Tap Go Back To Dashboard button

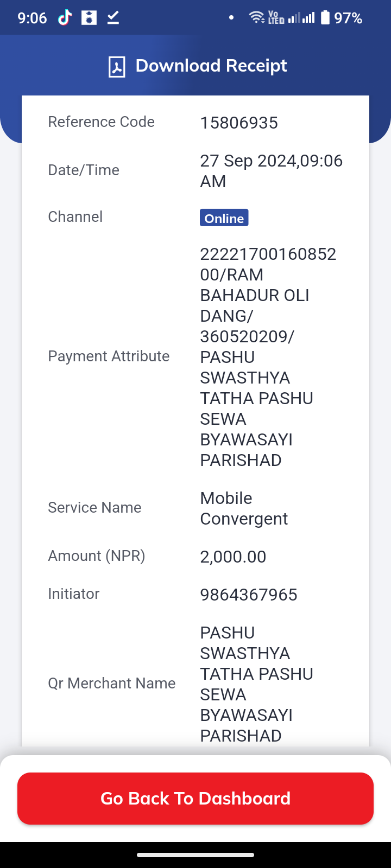click(x=195, y=799)
